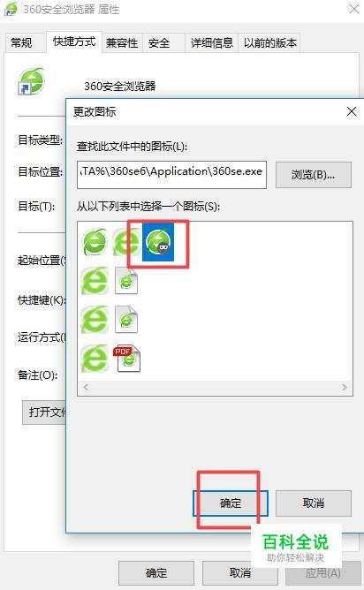Viewport: 364px width, 590px height.
Task: Click 取消 in the Change Icon dialog
Action: (x=313, y=503)
